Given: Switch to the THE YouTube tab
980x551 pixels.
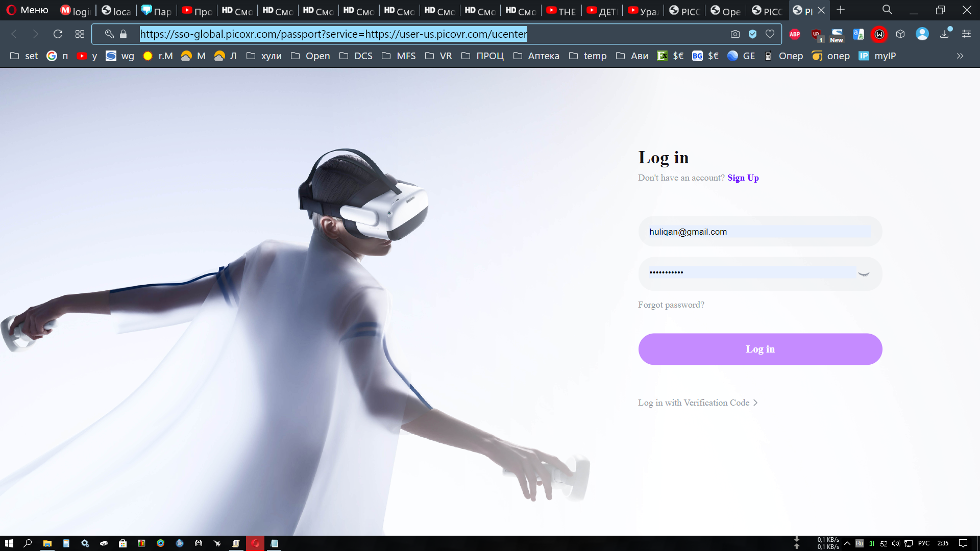Looking at the screenshot, I should click(x=561, y=11).
